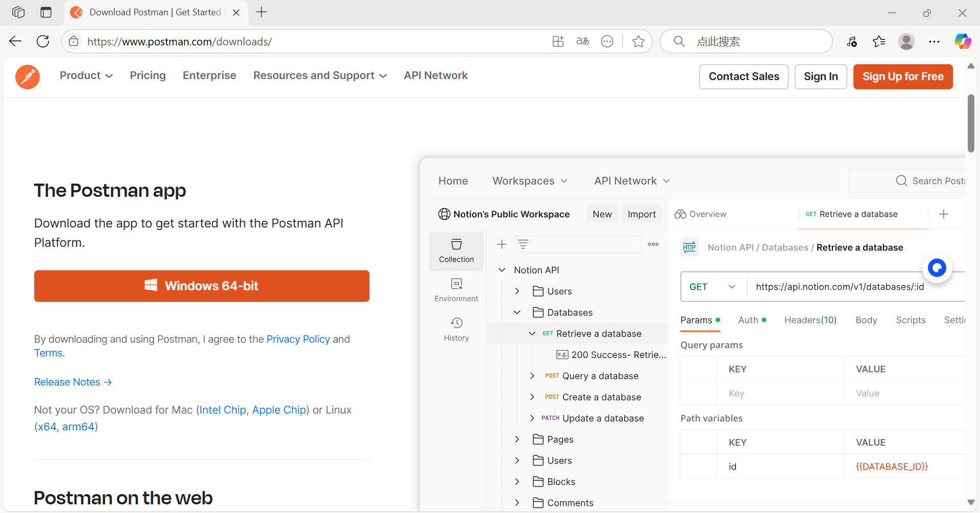Add a new request tab with plus
The height and width of the screenshot is (513, 980).
point(944,214)
